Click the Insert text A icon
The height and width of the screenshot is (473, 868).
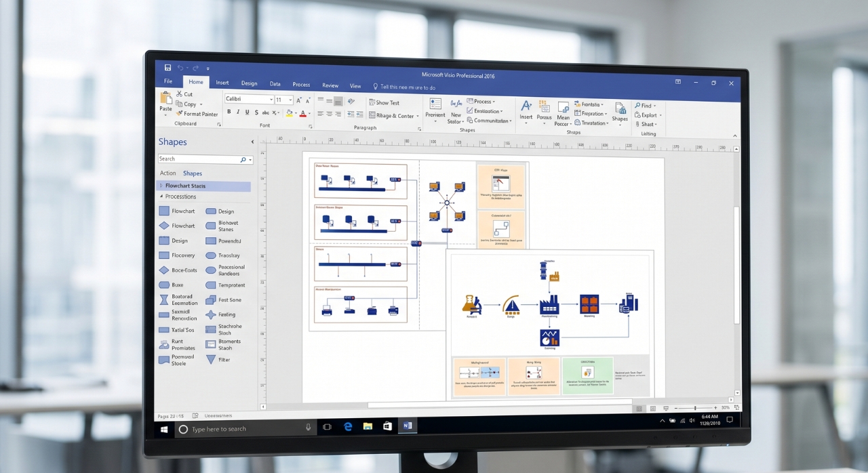pos(526,105)
